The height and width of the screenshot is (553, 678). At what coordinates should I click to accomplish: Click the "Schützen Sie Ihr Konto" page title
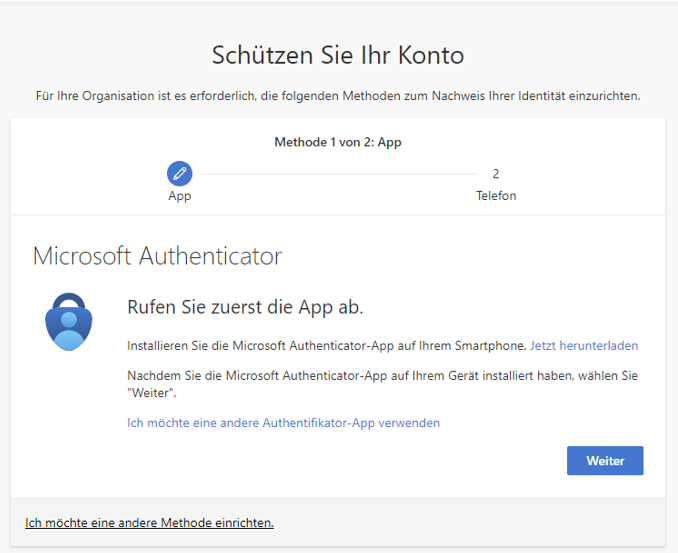pyautogui.click(x=338, y=54)
